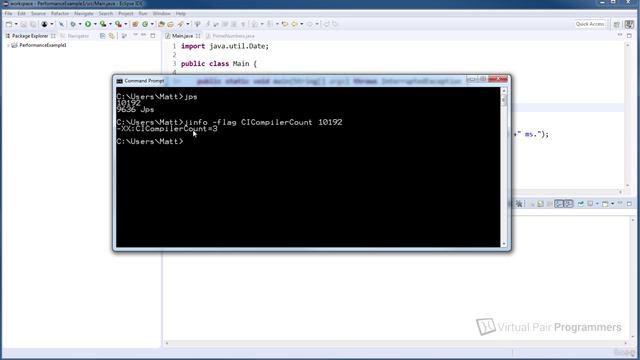Open the Display Selected Console dropdown arrow
The image size is (640, 360).
click(x=597, y=204)
